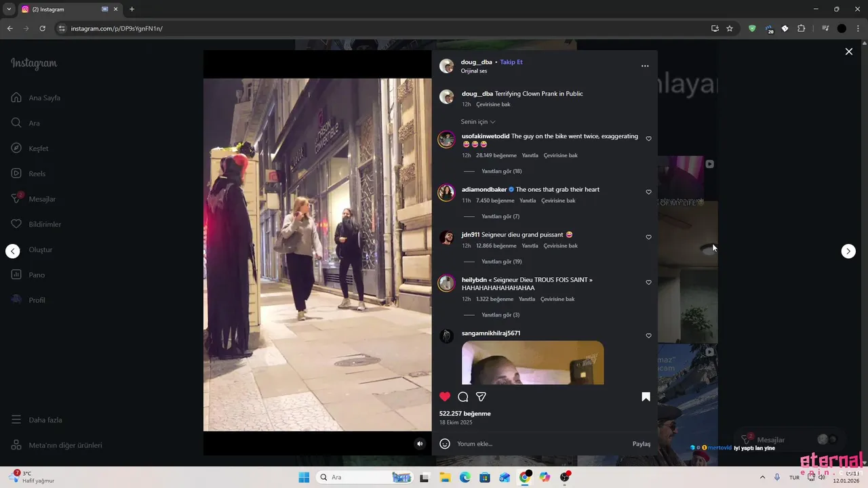Expand Yanıtları gör (18) replies
Image resolution: width=868 pixels, height=488 pixels.
coord(501,171)
